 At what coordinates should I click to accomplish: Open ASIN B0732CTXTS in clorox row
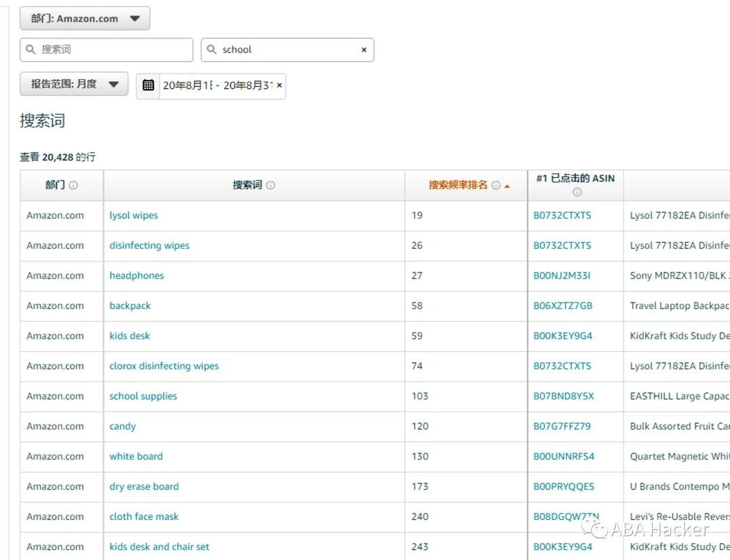coord(562,366)
